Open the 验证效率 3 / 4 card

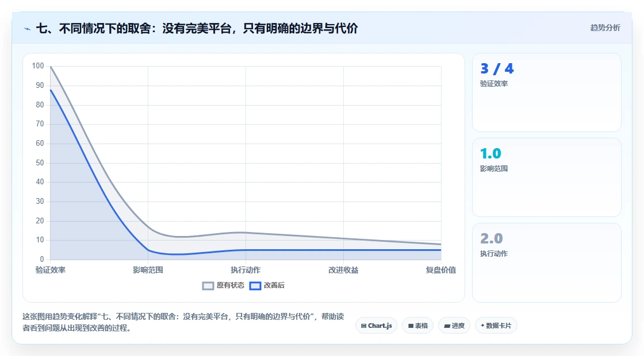547,92
